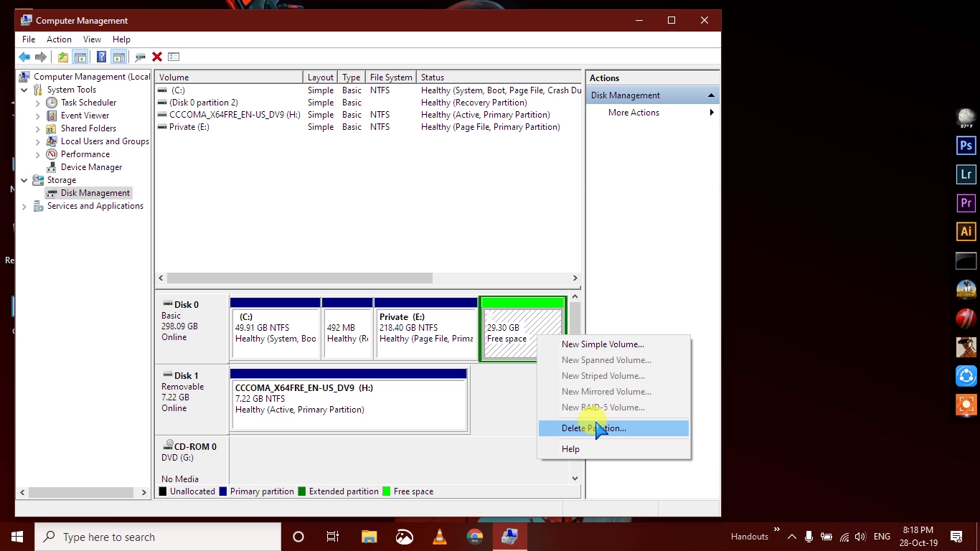Collapse the Disk Management section in Actions pane
This screenshot has height=551, width=980.
pos(711,94)
